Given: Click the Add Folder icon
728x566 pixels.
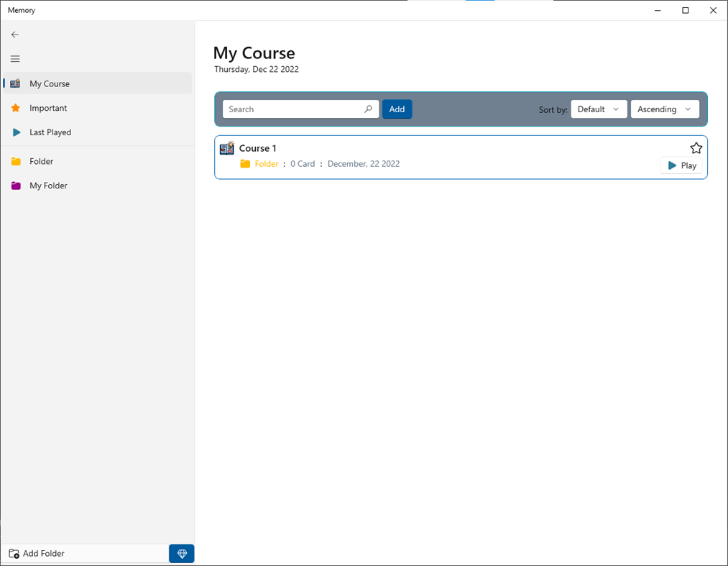Looking at the screenshot, I should tap(14, 554).
